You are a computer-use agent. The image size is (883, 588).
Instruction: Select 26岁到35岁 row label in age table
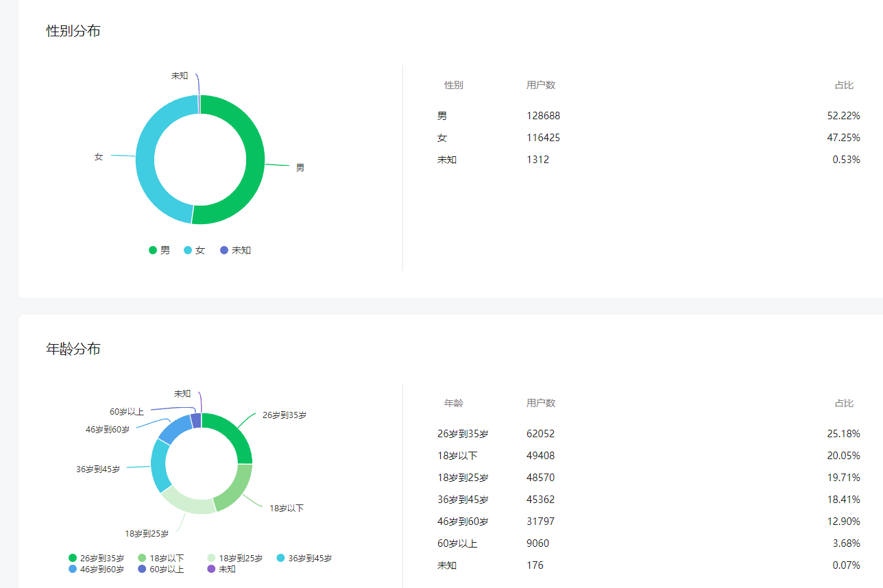coord(463,434)
